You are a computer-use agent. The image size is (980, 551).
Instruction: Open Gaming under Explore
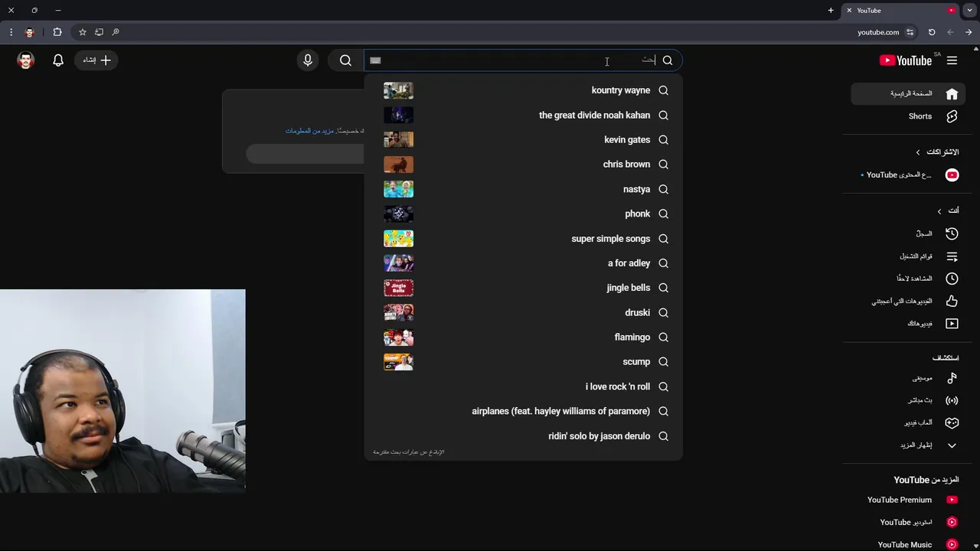click(908, 422)
